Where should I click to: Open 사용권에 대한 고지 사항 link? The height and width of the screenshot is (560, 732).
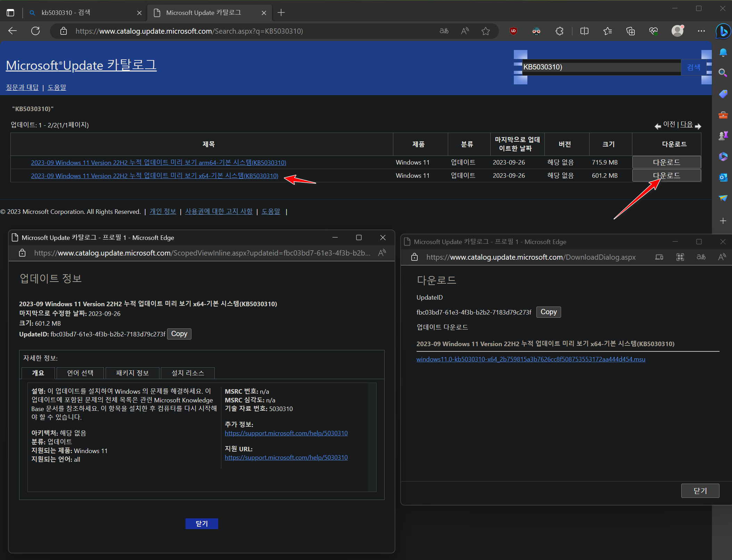point(219,211)
